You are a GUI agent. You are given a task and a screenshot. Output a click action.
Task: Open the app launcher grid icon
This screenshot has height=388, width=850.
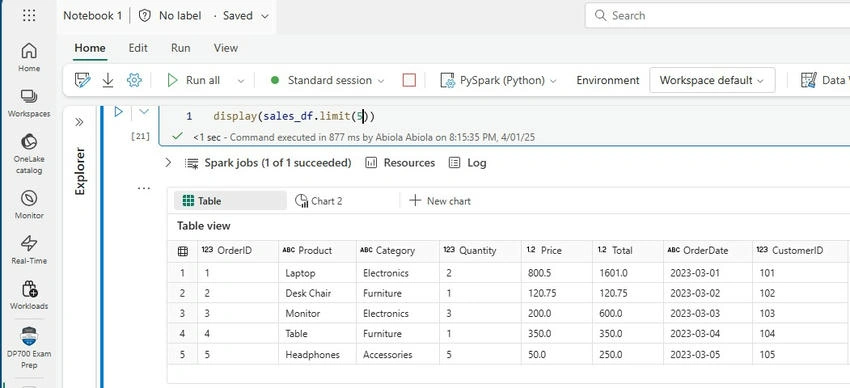29,15
